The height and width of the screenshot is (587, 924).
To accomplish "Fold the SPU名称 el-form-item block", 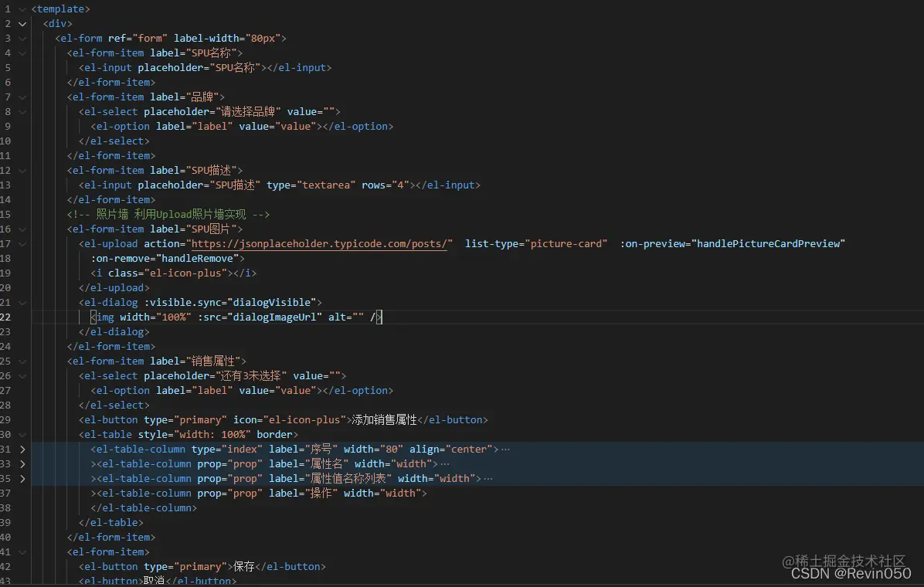I will coord(22,53).
